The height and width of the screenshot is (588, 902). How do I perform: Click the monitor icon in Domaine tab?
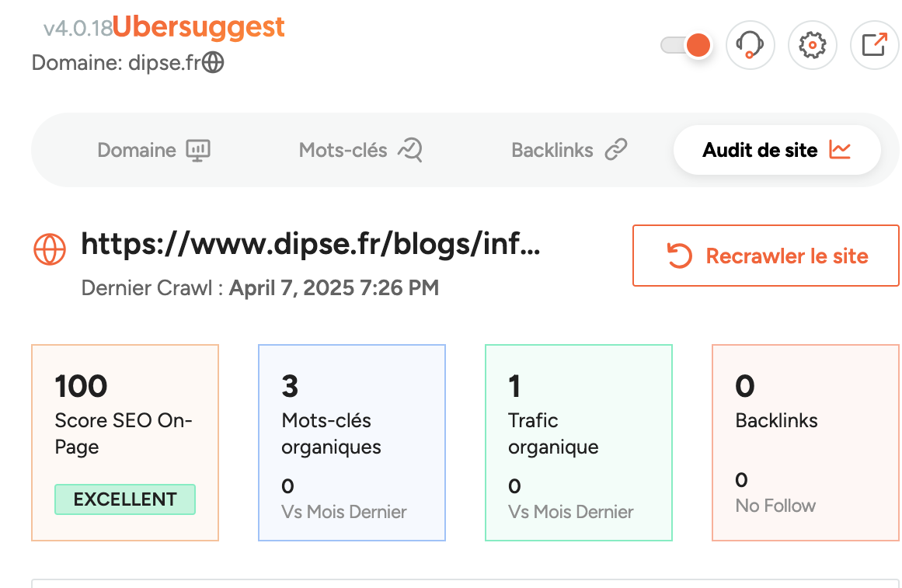pos(198,150)
